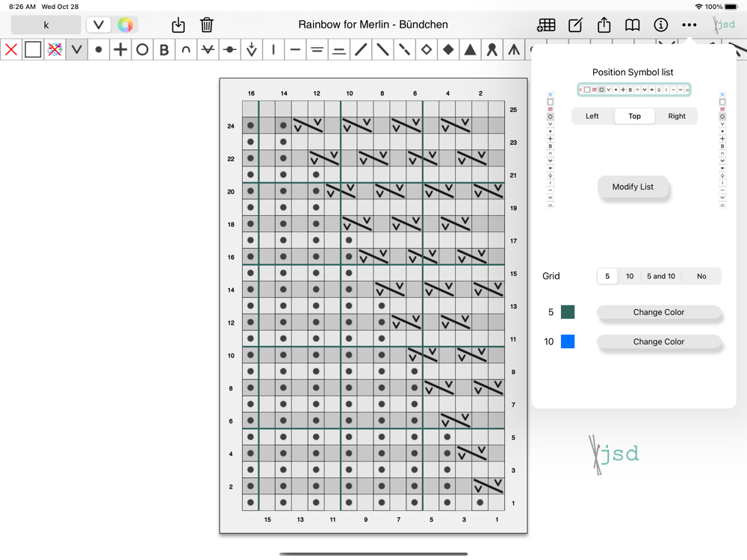This screenshot has width=747, height=560.
Task: Tap the trash delete icon
Action: point(207,25)
